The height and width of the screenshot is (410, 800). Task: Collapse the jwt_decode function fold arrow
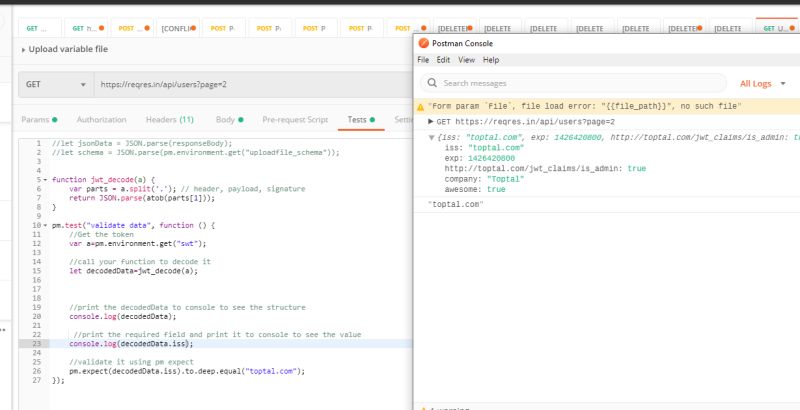click(45, 180)
